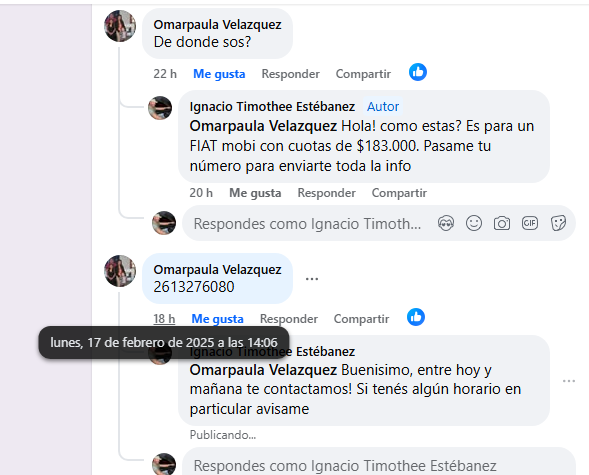The image size is (589, 475).
Task: Attach a photo with the camera icon
Action: point(502,223)
